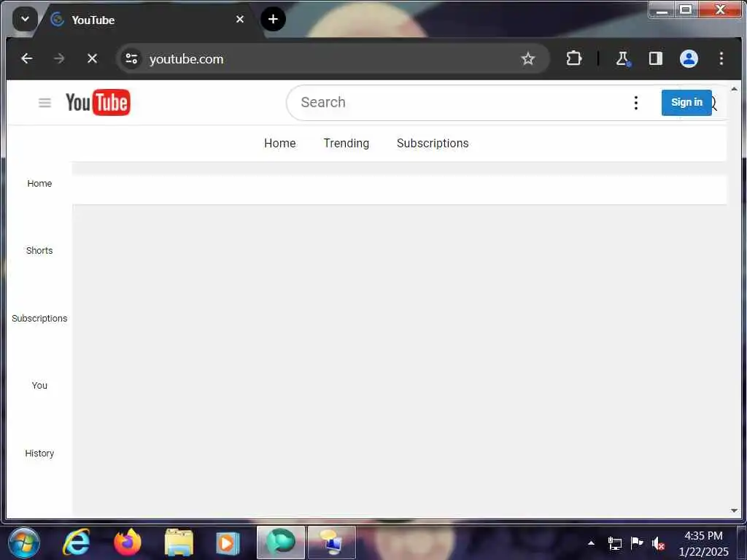Close the YouTube tab

(x=239, y=19)
